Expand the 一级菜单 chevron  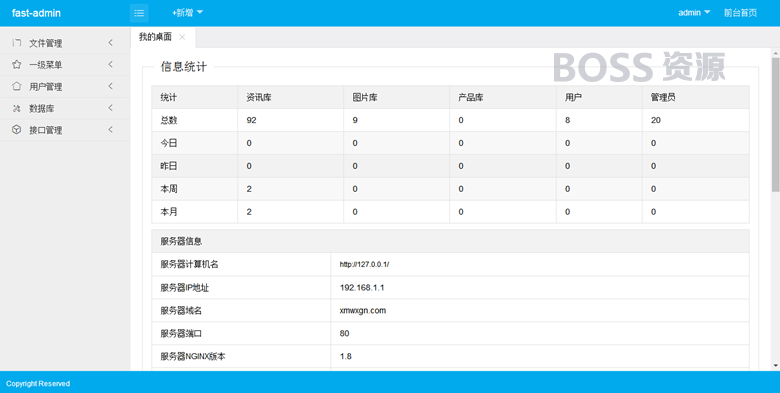coord(110,64)
